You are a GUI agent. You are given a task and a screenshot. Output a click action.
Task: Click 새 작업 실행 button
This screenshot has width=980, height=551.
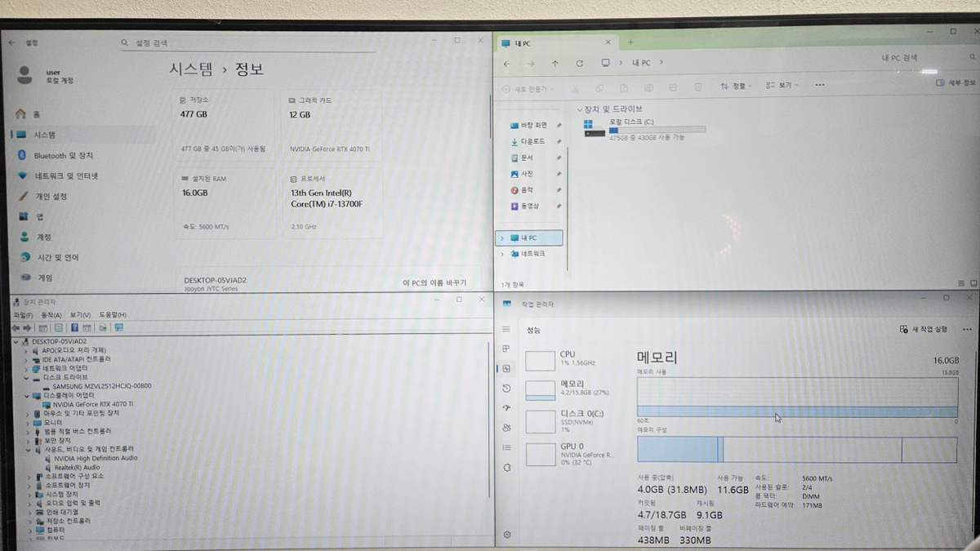tap(924, 329)
